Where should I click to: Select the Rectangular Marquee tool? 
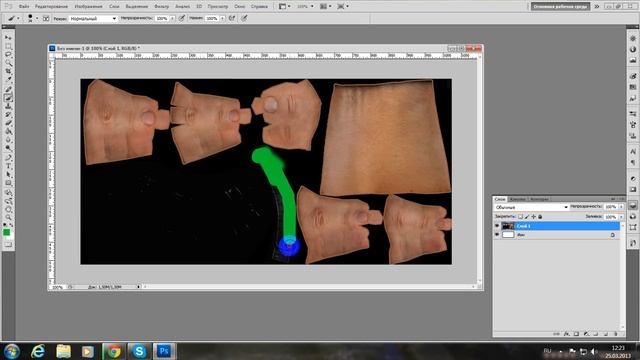click(8, 47)
